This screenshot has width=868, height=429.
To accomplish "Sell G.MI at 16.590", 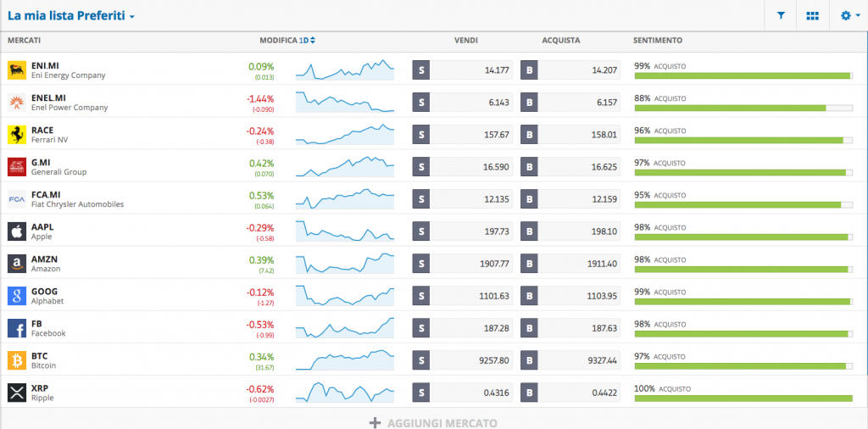I will (x=462, y=167).
